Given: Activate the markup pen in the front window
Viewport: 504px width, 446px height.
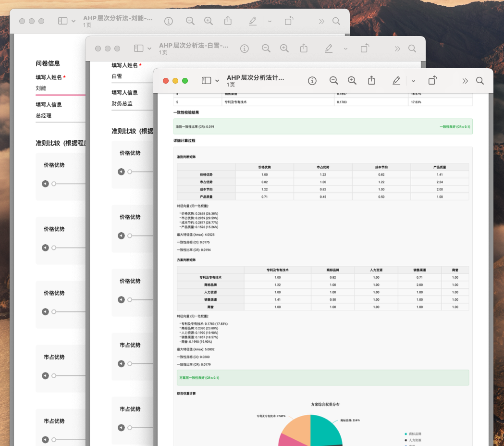Looking at the screenshot, I should coord(396,81).
